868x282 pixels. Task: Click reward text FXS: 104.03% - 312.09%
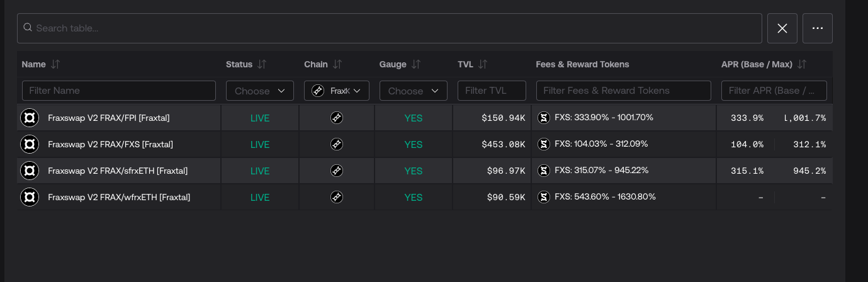point(601,144)
